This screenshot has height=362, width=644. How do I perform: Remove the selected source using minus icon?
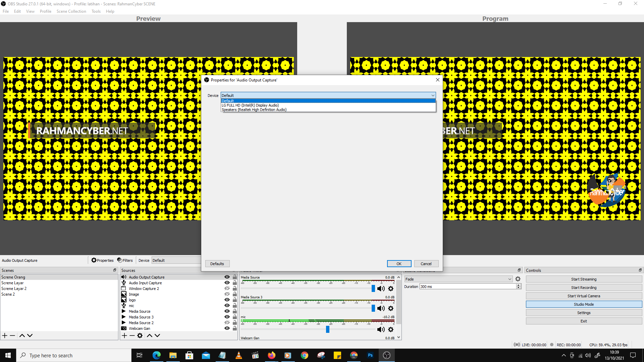click(132, 336)
